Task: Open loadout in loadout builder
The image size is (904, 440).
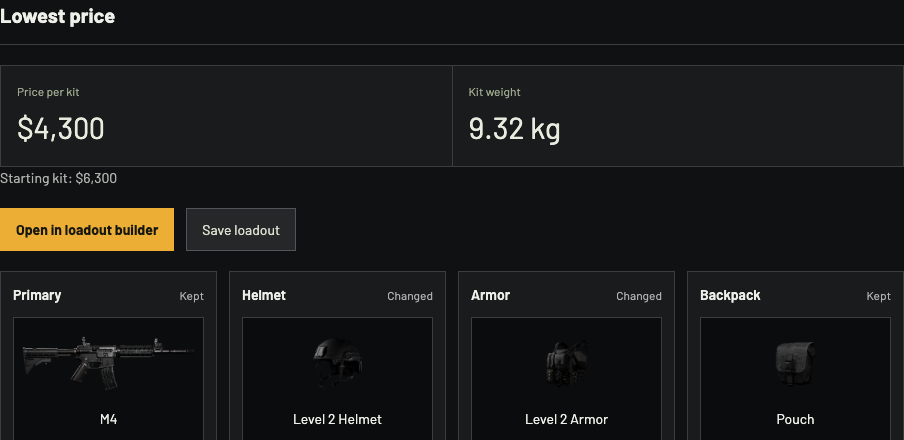Action: [86, 230]
